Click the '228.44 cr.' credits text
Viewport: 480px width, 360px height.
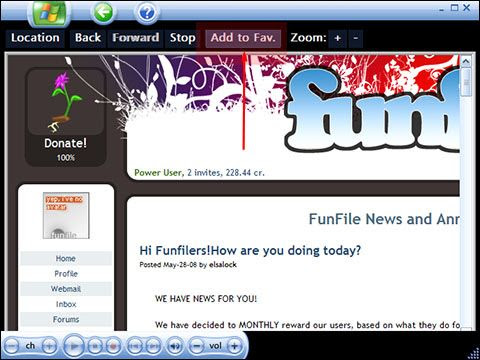point(245,173)
